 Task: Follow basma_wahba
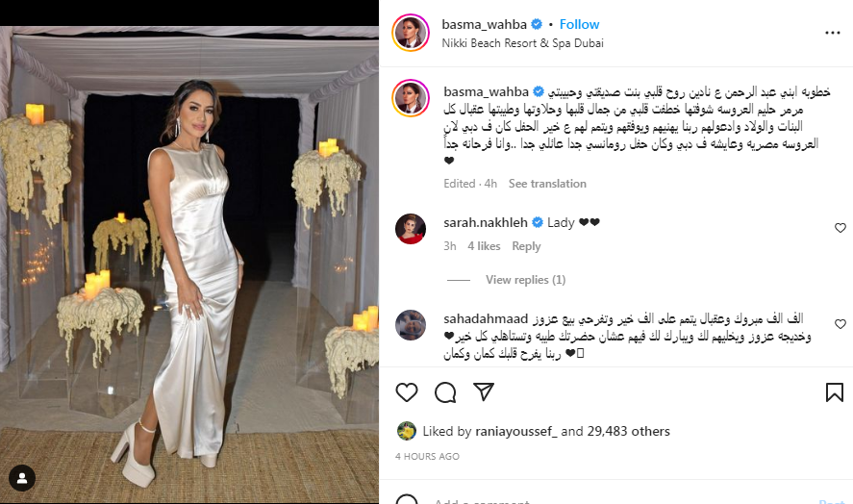[x=579, y=24]
